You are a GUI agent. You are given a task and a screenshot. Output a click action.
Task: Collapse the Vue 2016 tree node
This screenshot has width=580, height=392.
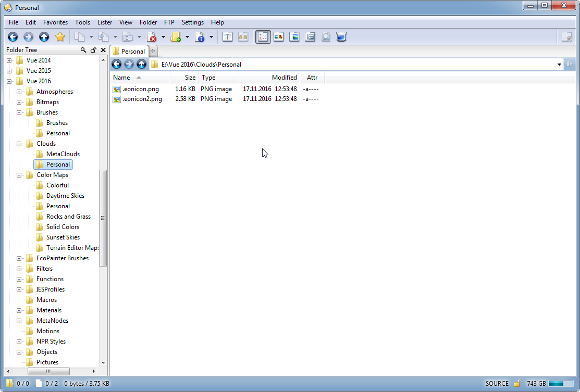(x=9, y=81)
